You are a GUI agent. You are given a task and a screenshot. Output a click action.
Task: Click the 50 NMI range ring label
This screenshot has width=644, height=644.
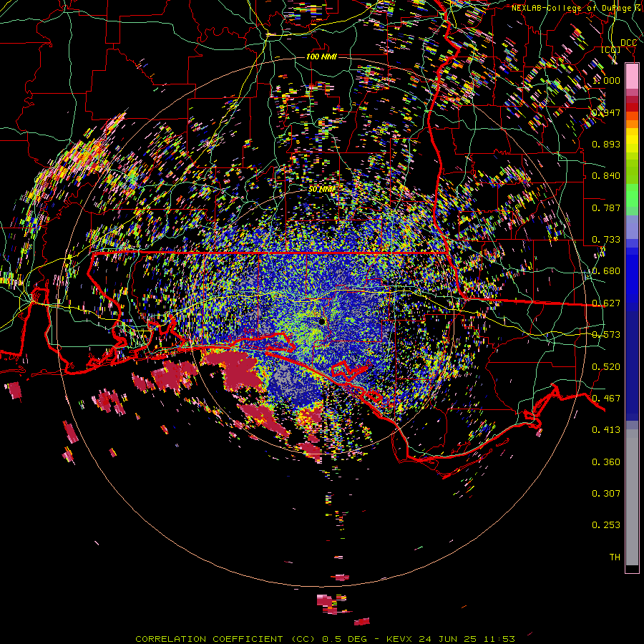point(321,190)
